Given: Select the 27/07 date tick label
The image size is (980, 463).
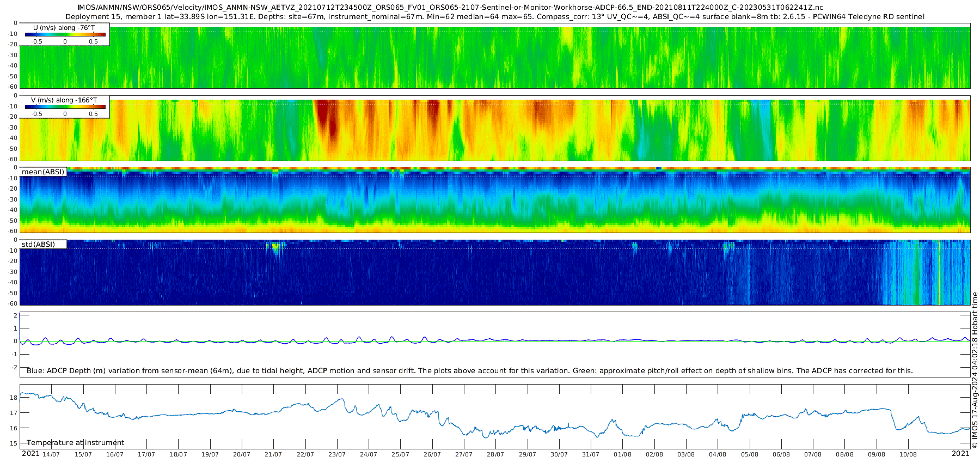Looking at the screenshot, I should coord(464,454).
